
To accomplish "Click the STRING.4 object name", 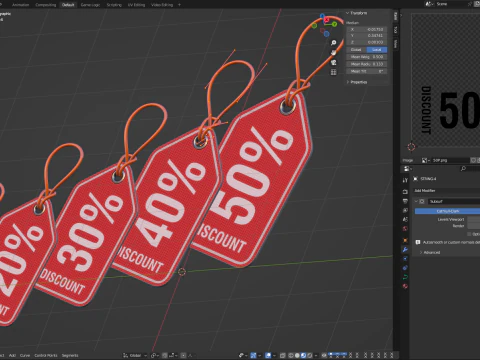I will (428, 179).
